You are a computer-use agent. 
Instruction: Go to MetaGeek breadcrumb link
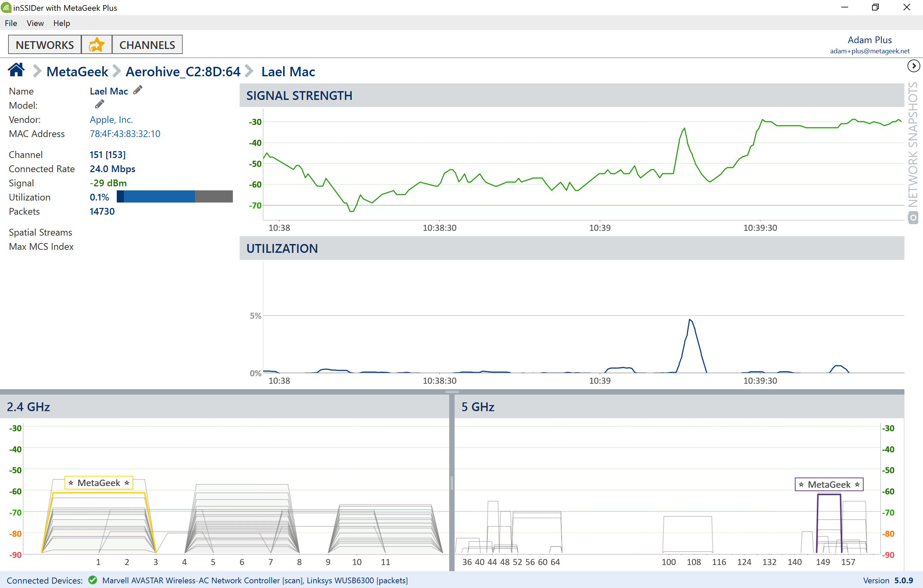tap(77, 72)
